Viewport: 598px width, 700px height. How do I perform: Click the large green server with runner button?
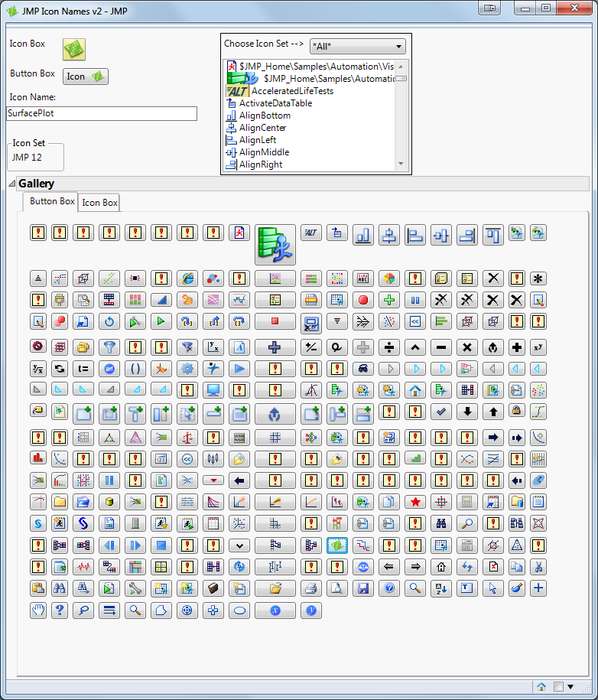275,245
